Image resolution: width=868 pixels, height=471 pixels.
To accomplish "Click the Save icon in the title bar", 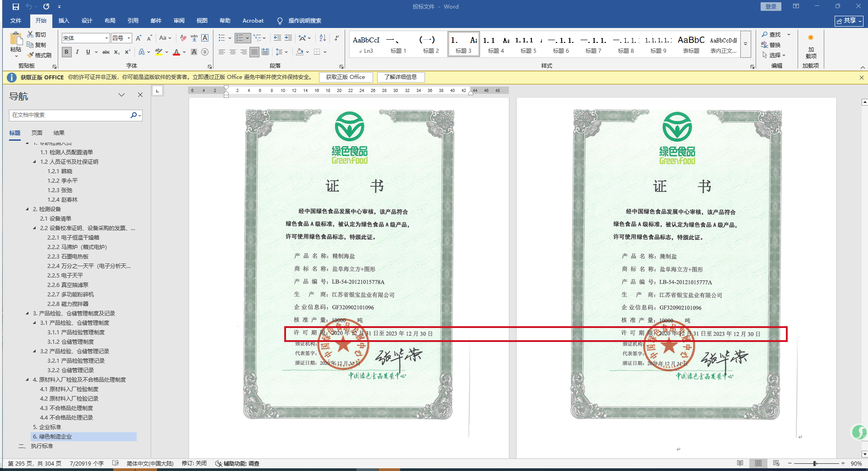I will (16, 7).
